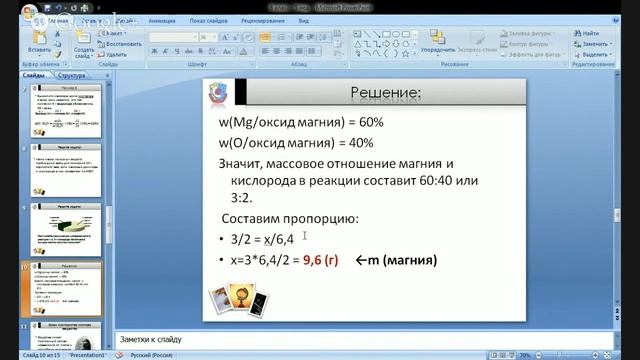Click the language Русский (Россия) status indicator

(151, 356)
